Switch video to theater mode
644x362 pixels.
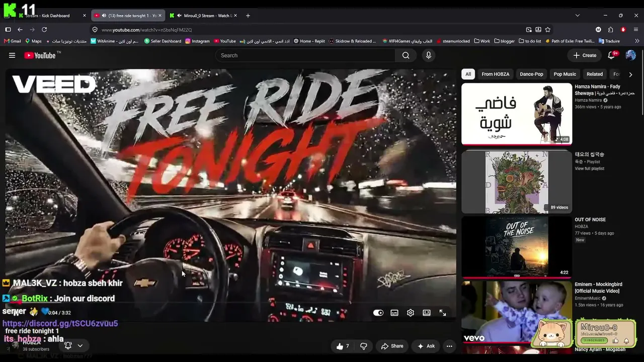427,313
